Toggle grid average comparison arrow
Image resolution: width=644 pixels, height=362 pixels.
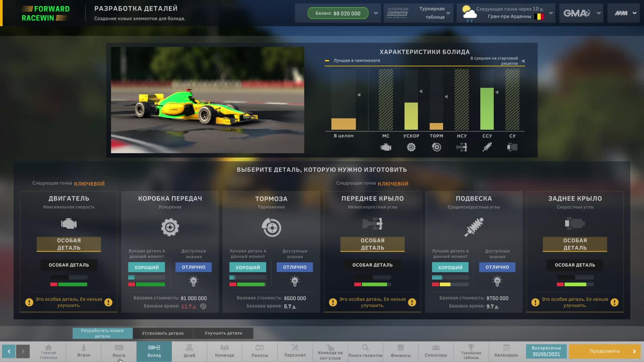[523, 61]
